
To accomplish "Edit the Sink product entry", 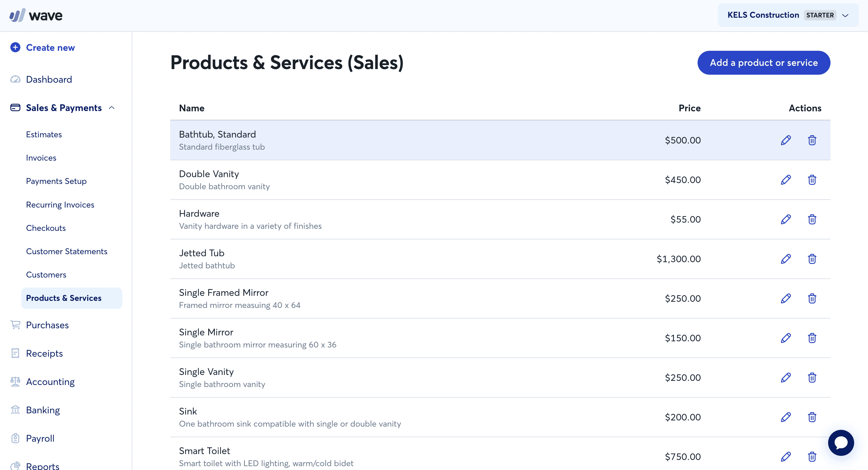I will click(x=786, y=417).
